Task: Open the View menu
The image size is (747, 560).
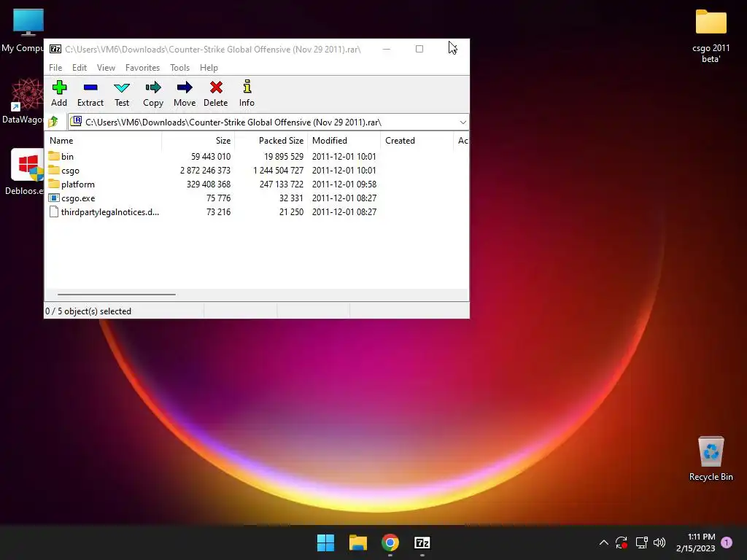Action: 106,68
